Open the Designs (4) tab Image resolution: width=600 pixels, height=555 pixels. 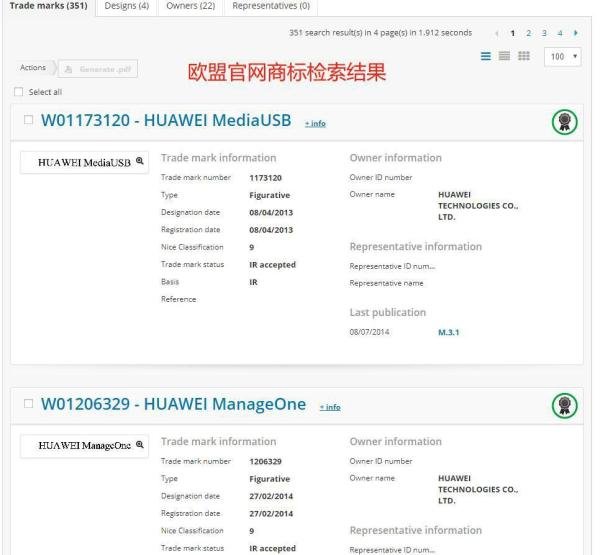click(127, 6)
